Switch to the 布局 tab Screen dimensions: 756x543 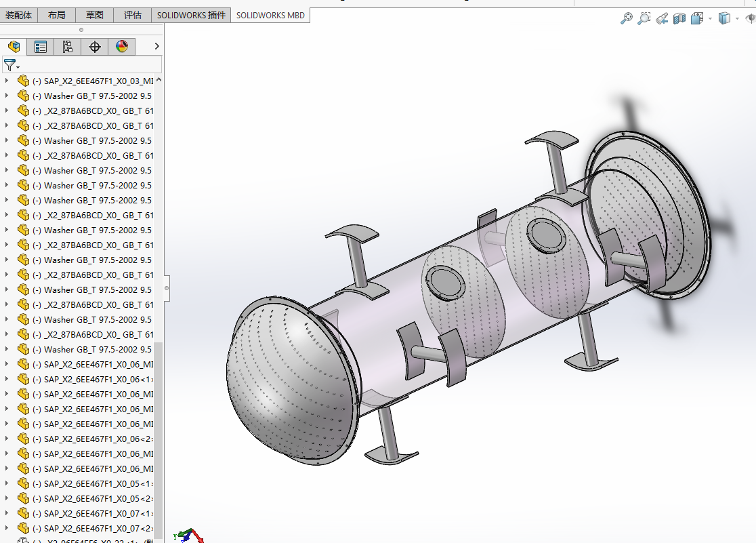(x=56, y=15)
